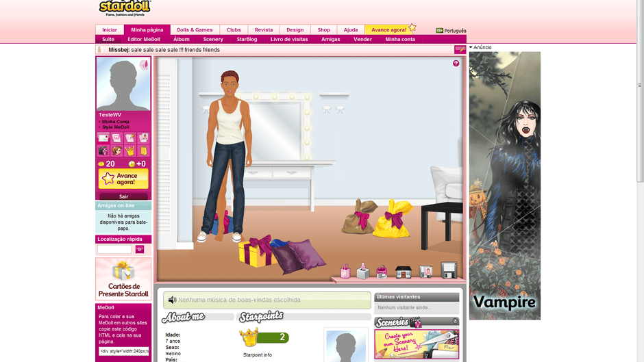The height and width of the screenshot is (362, 644).
Task: Open the Shop tab
Action: (x=323, y=29)
